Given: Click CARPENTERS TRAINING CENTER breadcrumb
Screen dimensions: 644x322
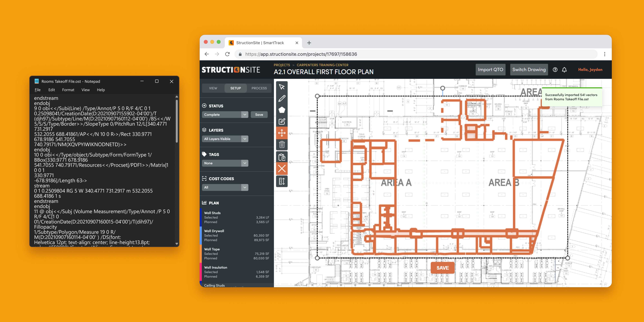Looking at the screenshot, I should coord(322,65).
